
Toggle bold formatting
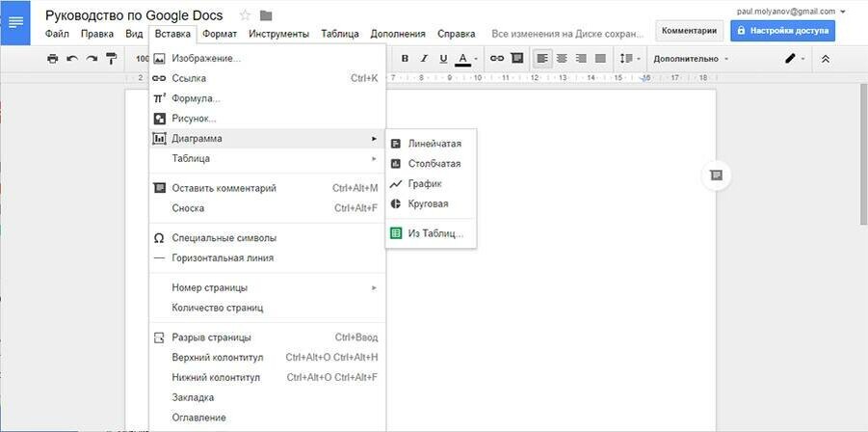pos(405,58)
